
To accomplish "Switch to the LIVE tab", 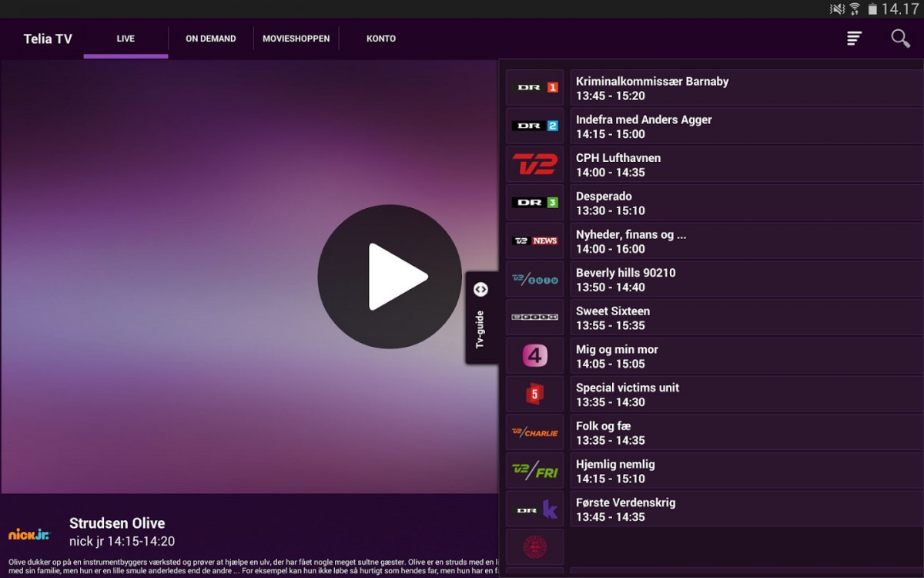I will 126,39.
